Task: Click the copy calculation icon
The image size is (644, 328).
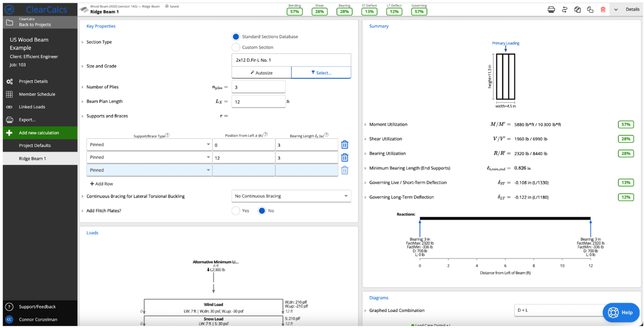Action: click(x=577, y=10)
